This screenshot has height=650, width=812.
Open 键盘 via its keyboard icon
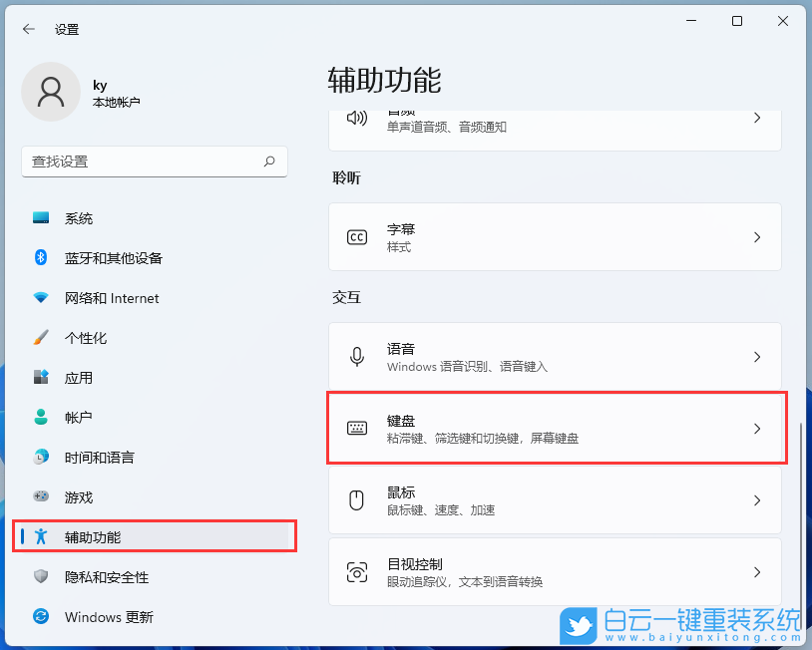358,427
